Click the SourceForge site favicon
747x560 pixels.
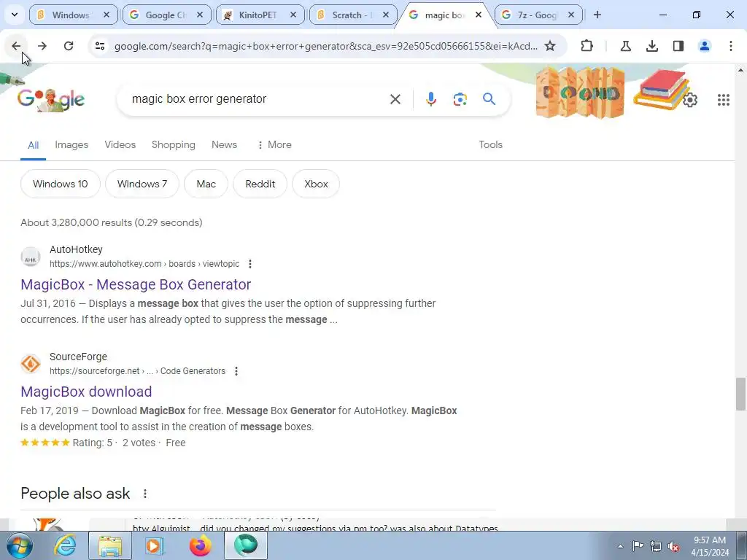click(31, 365)
